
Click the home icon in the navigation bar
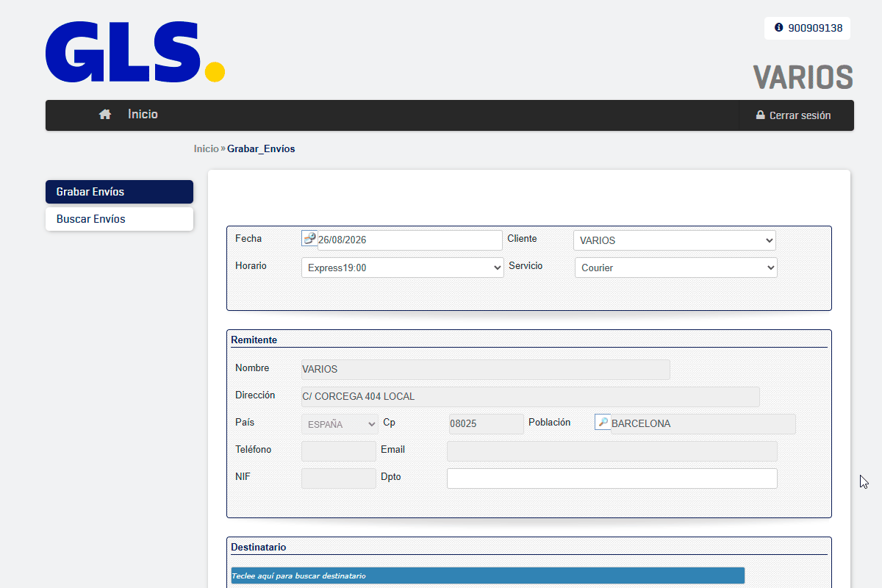click(105, 115)
